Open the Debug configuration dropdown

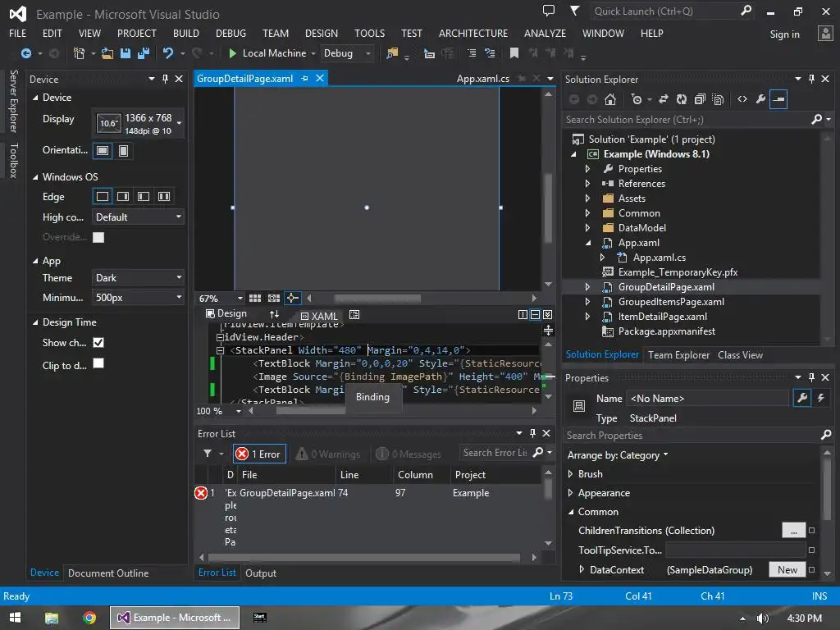347,53
